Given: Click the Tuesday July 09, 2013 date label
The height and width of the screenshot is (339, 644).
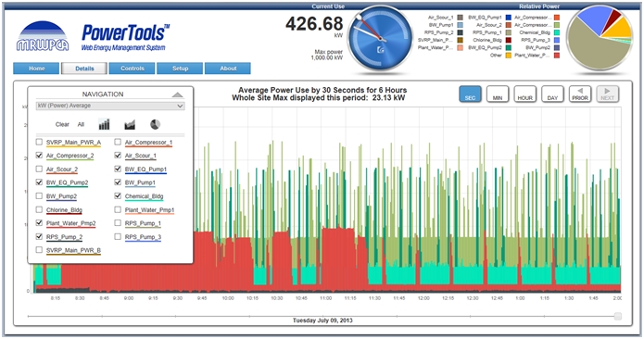Looking at the screenshot, I should 322,320.
